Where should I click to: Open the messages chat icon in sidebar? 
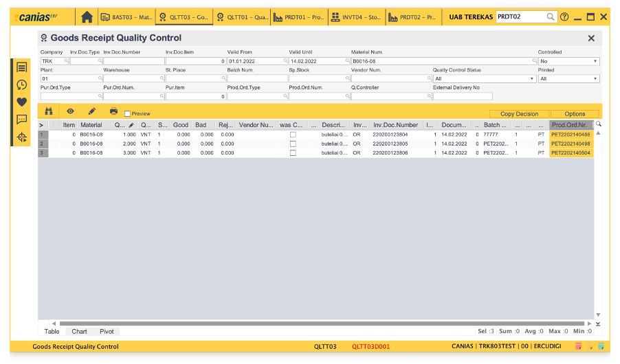tap(22, 120)
